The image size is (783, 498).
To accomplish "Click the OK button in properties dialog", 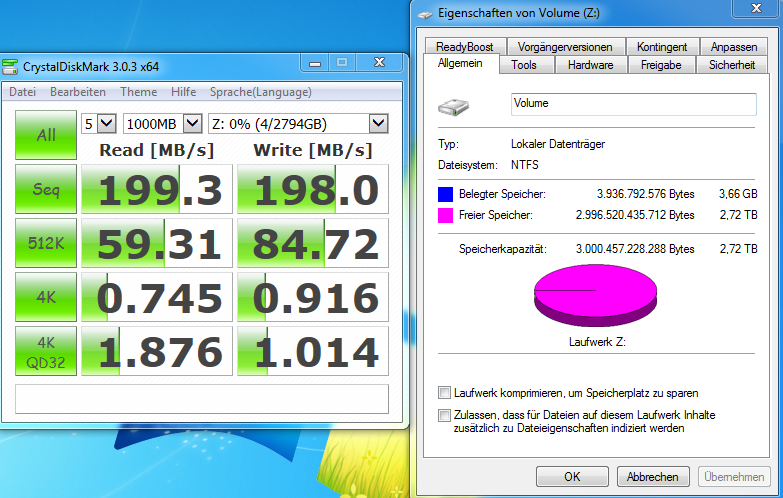I will [x=572, y=477].
